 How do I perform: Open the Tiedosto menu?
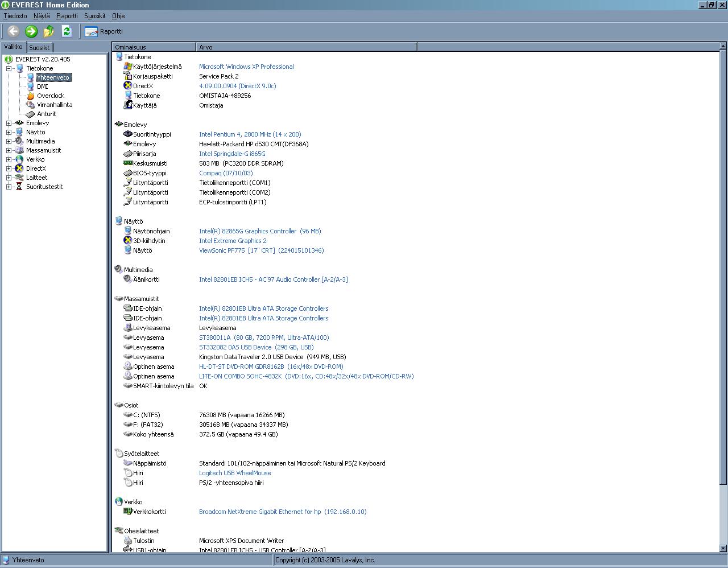coord(15,16)
